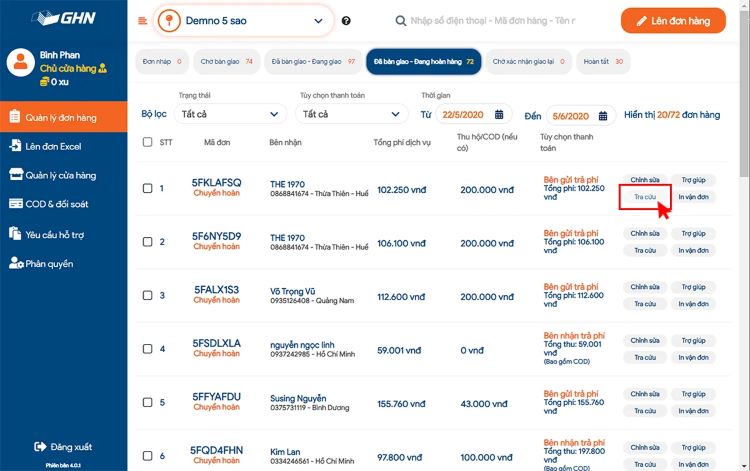Click the GHN logo
Image resolution: width=750 pixels, height=471 pixels.
[63, 19]
